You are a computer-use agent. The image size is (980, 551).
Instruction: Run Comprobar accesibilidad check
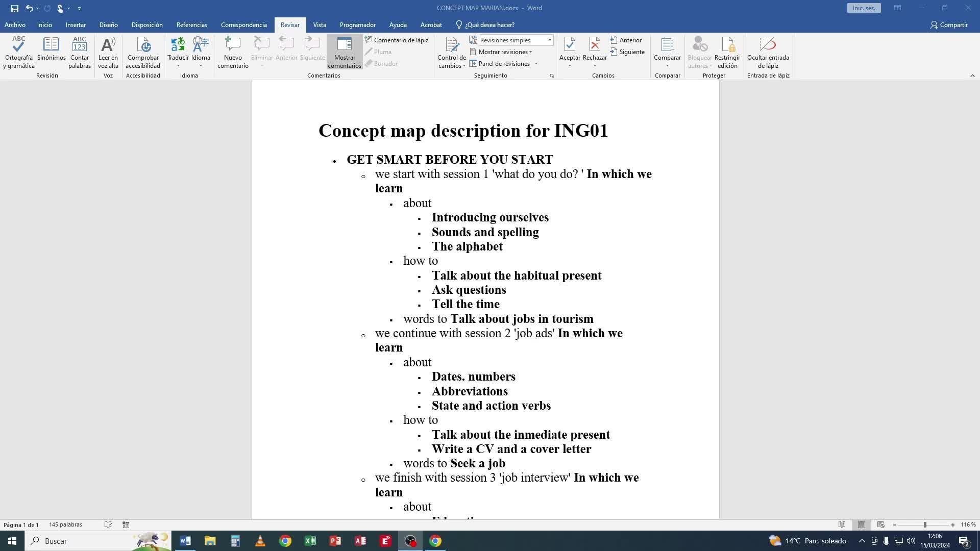[x=143, y=52]
